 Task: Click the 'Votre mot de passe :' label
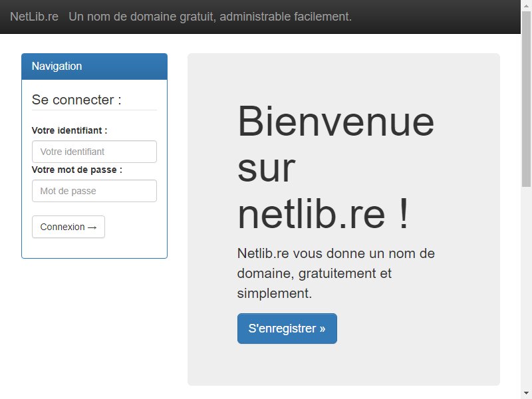click(77, 170)
